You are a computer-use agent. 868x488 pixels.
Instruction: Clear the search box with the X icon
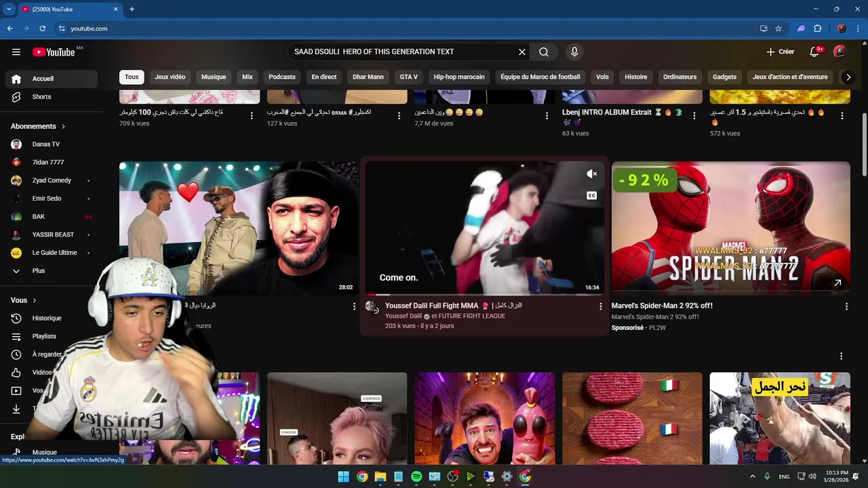522,52
